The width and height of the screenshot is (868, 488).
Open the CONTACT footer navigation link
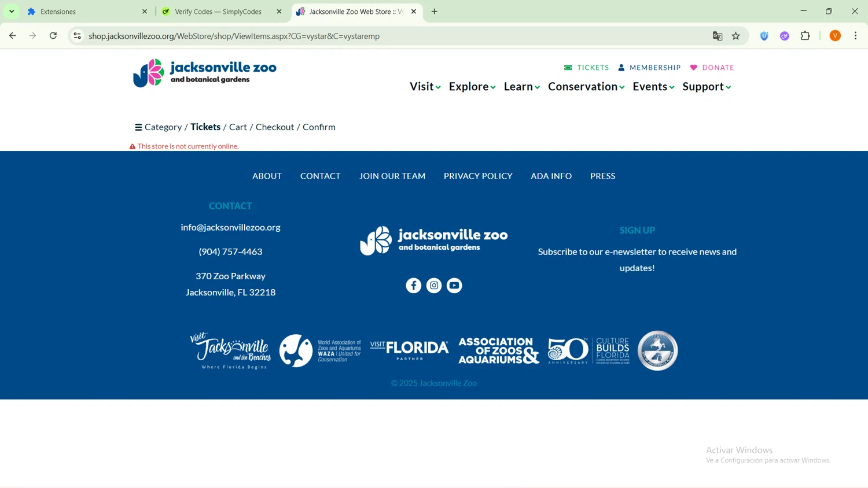[x=320, y=176]
